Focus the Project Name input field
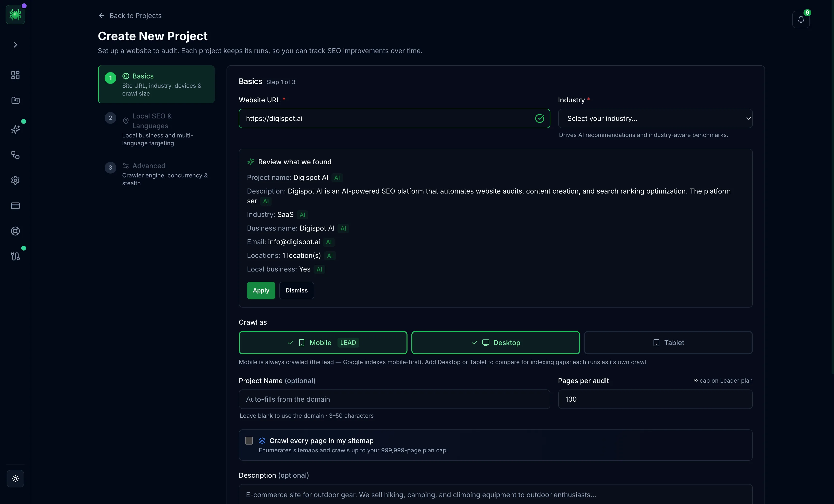 [x=394, y=399]
